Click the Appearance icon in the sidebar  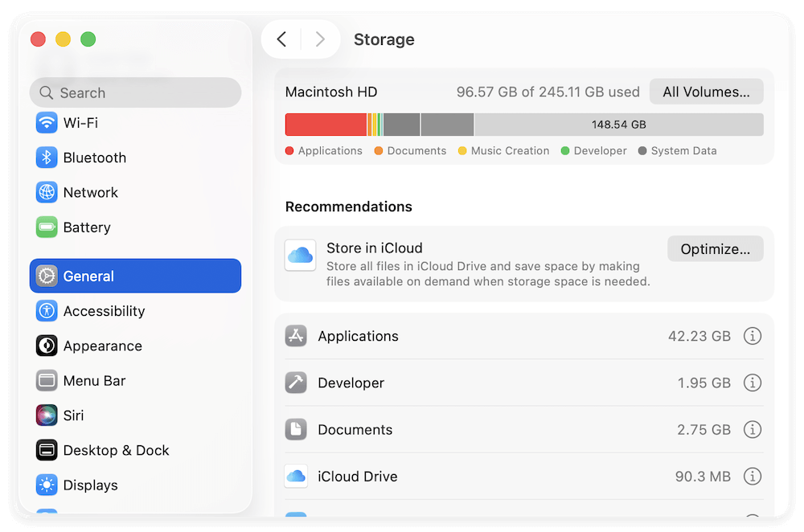click(47, 346)
